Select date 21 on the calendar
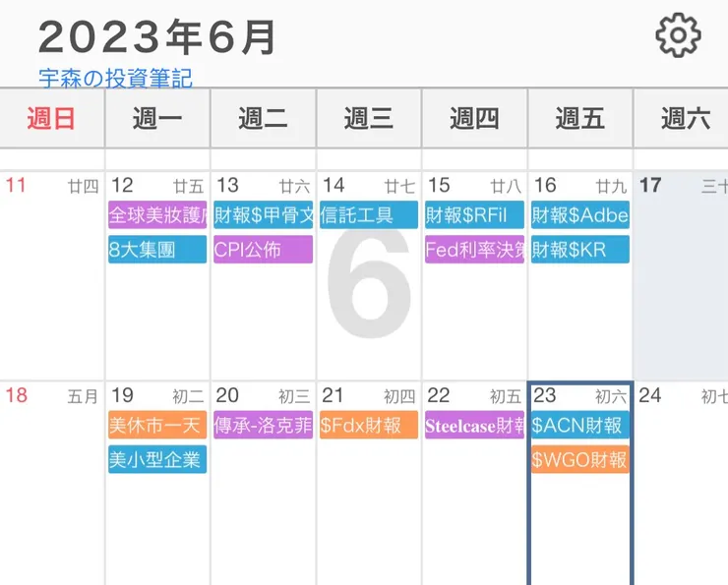Image resolution: width=728 pixels, height=585 pixels. click(x=333, y=395)
